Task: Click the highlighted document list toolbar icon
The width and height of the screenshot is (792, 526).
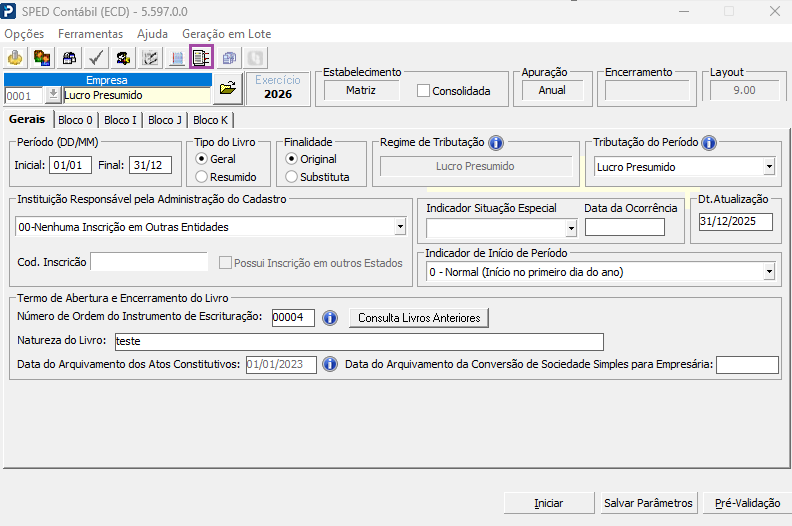Action: (202, 58)
